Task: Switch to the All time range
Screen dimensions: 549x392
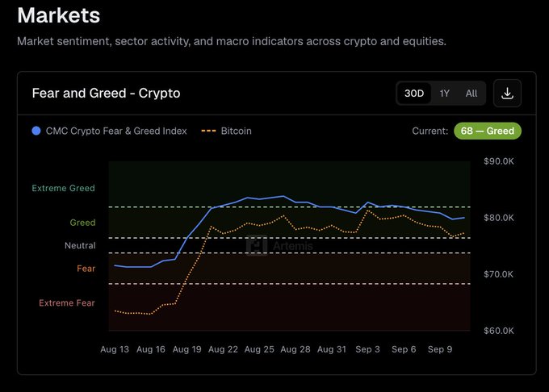Action: click(471, 94)
